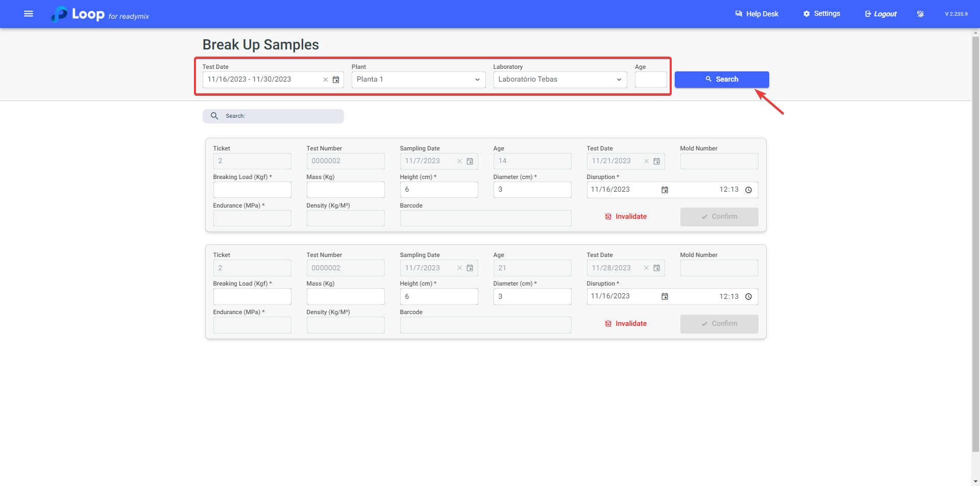Screen dimensions: 980x486
Task: Open first sample's Disruption date calendar
Action: (x=665, y=190)
